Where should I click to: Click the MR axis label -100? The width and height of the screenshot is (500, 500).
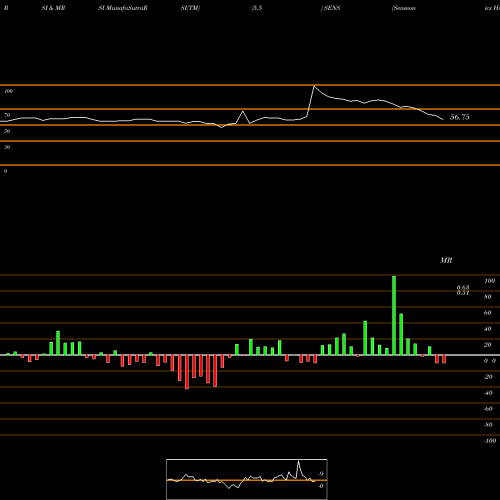click(490, 441)
